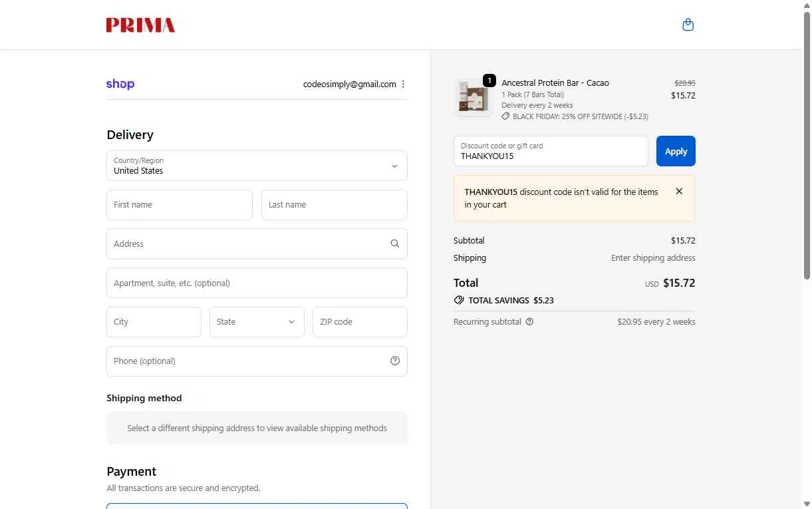Screen dimensions: 812x509
Task: Expand the State dropdown
Action: (257, 322)
